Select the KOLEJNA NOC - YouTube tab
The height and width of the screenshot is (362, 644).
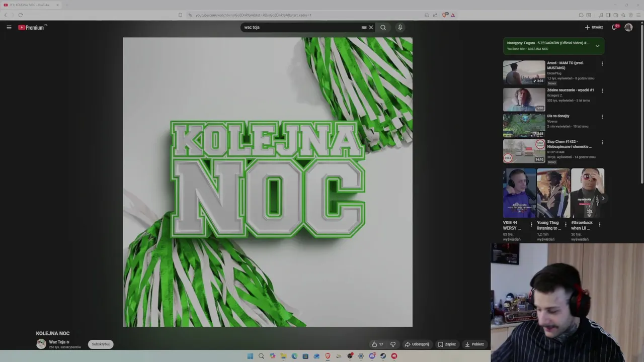[x=30, y=5]
